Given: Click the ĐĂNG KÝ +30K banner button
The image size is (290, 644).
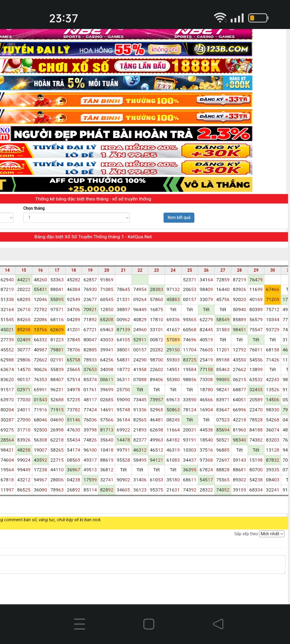Looking at the screenshot, I should click(217, 151).
